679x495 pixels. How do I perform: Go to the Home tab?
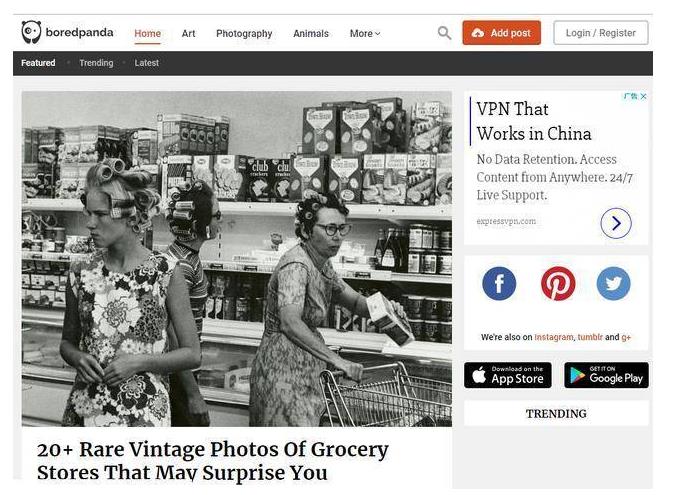147,33
